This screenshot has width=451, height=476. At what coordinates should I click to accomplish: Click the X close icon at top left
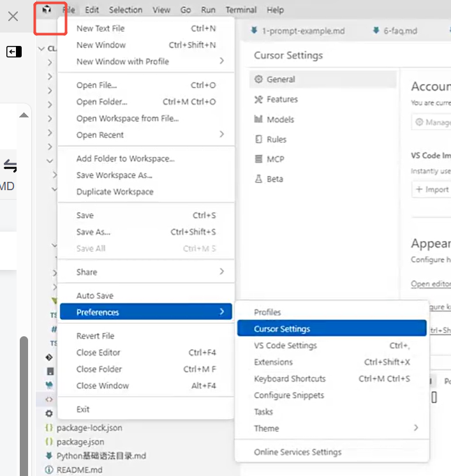[13, 16]
